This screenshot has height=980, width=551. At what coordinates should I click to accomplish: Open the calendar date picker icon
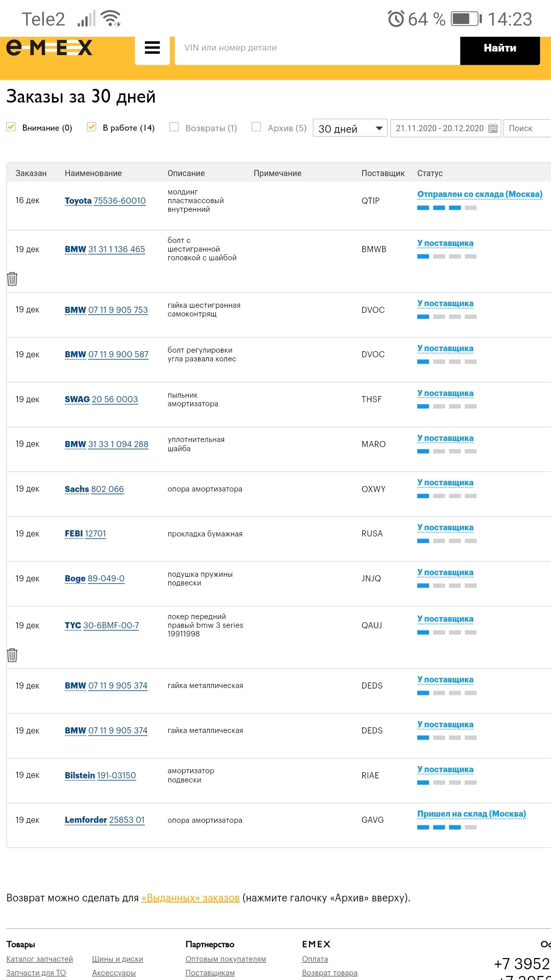pos(493,128)
